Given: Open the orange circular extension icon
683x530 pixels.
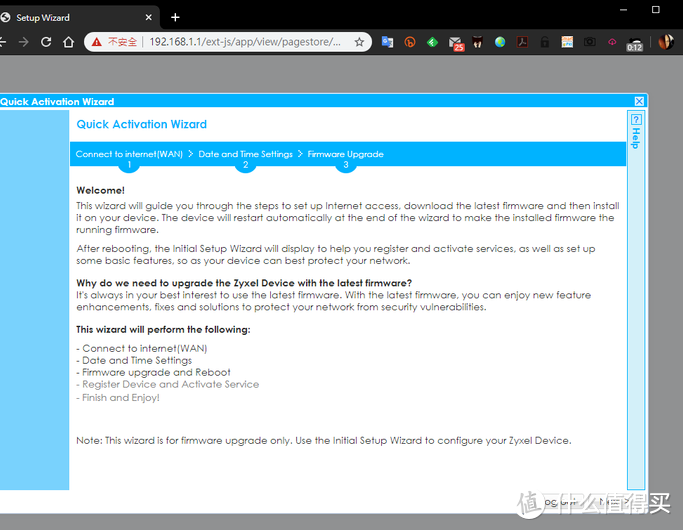Looking at the screenshot, I should 410,42.
